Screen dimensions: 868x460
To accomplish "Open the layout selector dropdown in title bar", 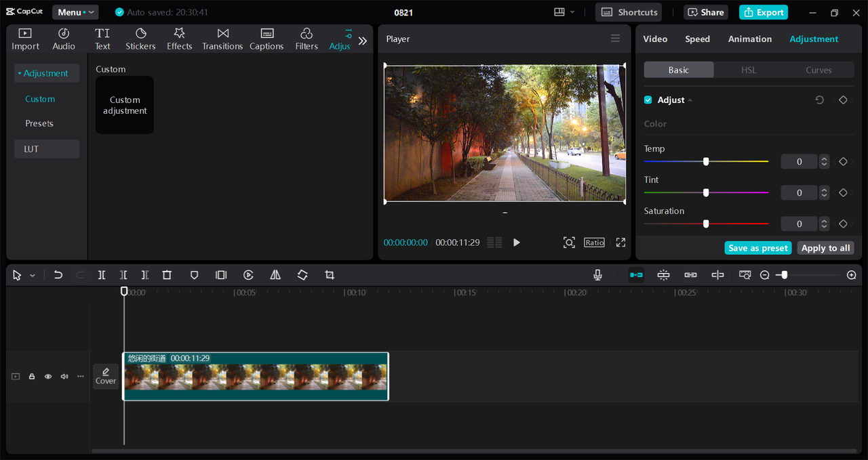I will click(564, 12).
